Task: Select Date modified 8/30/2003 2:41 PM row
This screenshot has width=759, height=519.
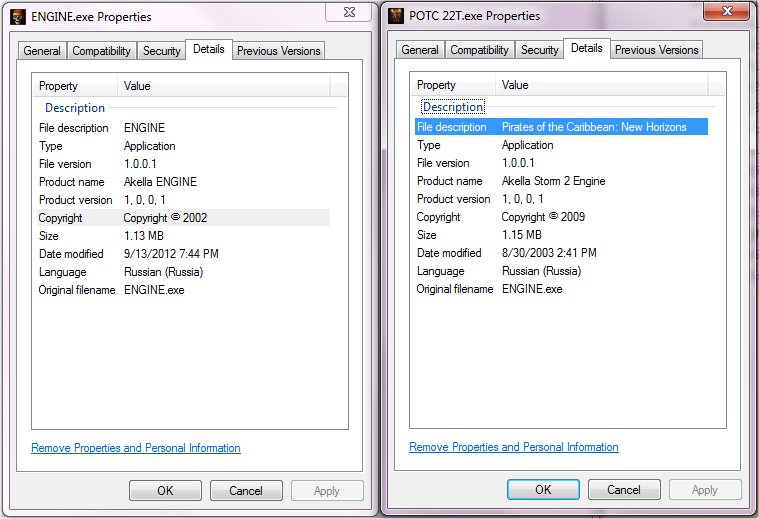Action: pos(562,253)
